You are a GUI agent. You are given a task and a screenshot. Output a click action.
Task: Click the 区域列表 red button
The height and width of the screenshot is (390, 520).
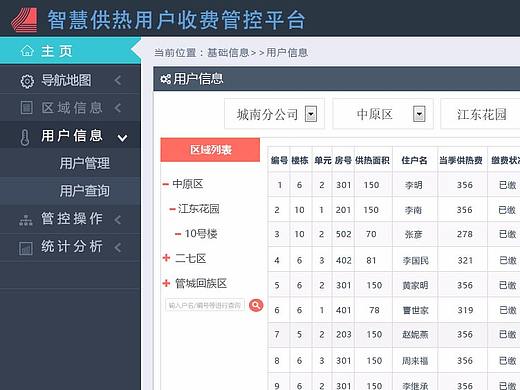210,150
